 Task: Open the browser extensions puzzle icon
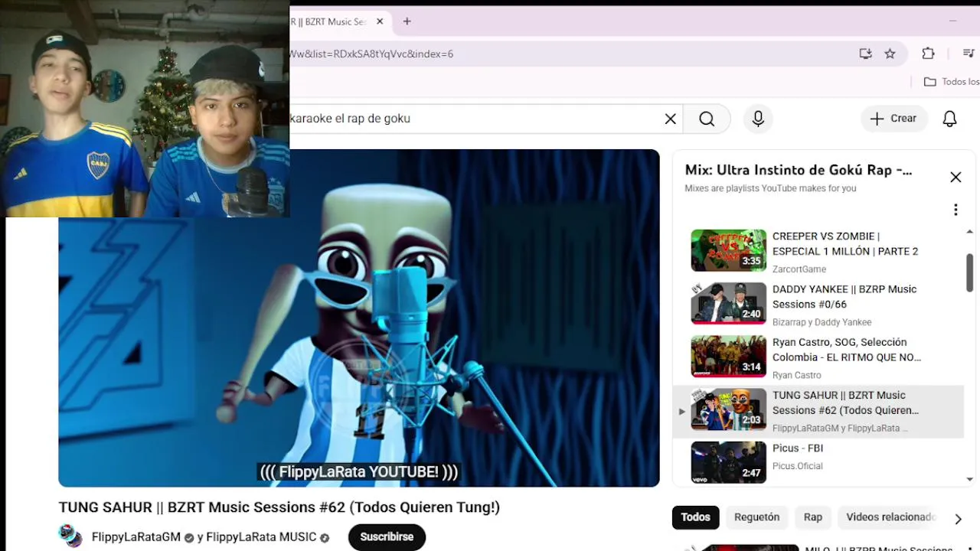[x=928, y=54]
